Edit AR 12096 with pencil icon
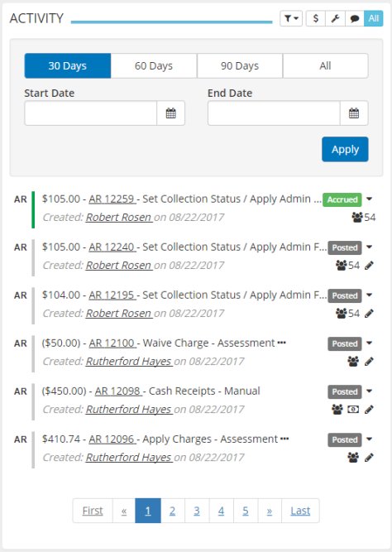Viewport: 392px width, 552px height. [x=369, y=458]
